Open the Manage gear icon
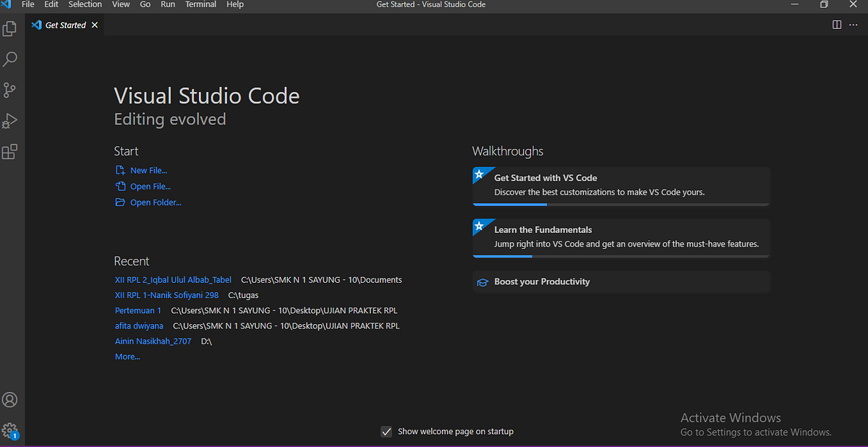Image resolution: width=868 pixels, height=447 pixels. pos(10,431)
